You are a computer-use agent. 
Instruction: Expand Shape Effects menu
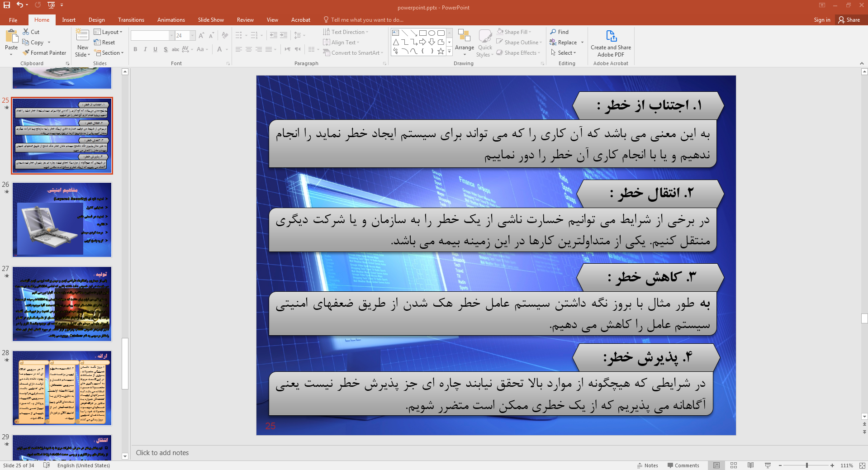(x=518, y=53)
